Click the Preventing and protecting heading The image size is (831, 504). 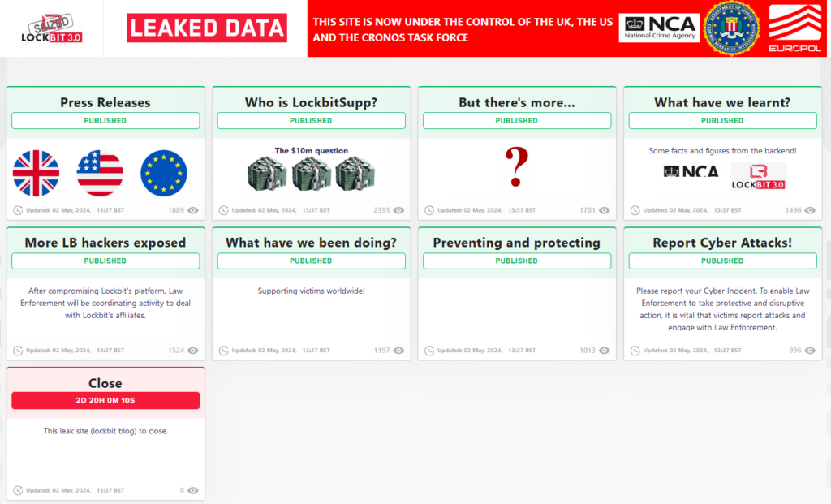pos(517,244)
